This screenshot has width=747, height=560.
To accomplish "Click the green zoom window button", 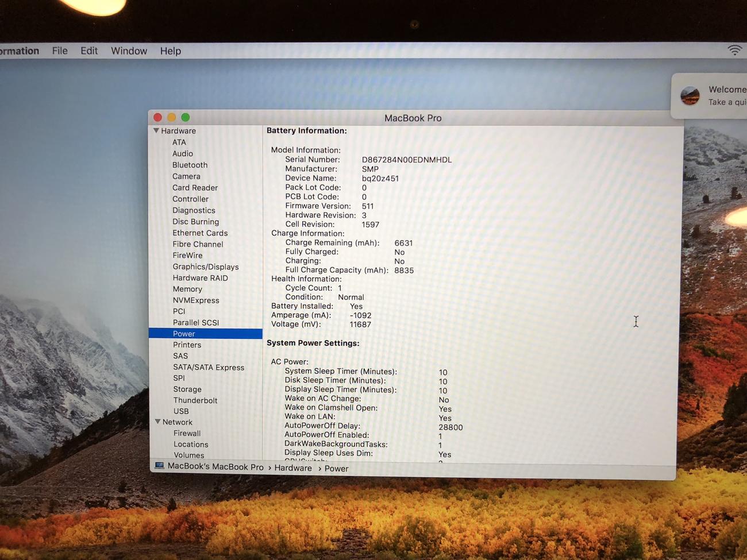I will (x=185, y=117).
